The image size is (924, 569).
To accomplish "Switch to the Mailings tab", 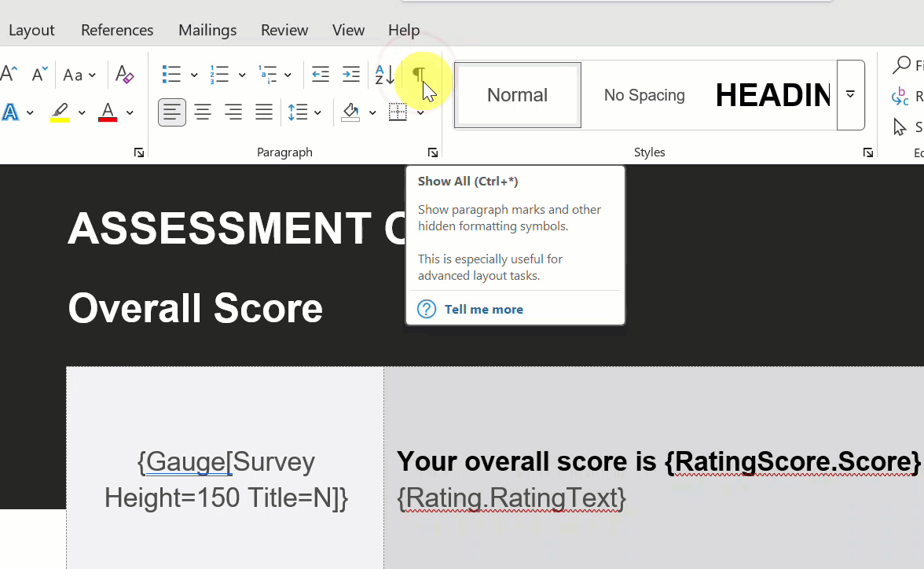I will click(x=207, y=30).
